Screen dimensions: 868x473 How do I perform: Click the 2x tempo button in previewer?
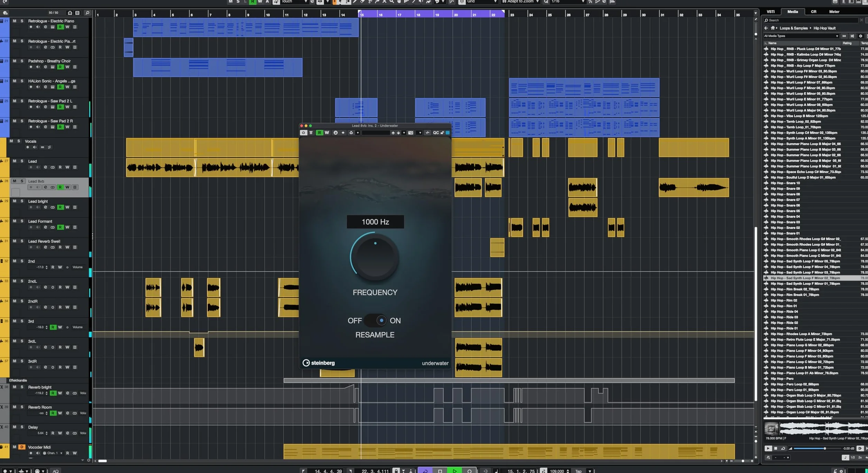860,458
